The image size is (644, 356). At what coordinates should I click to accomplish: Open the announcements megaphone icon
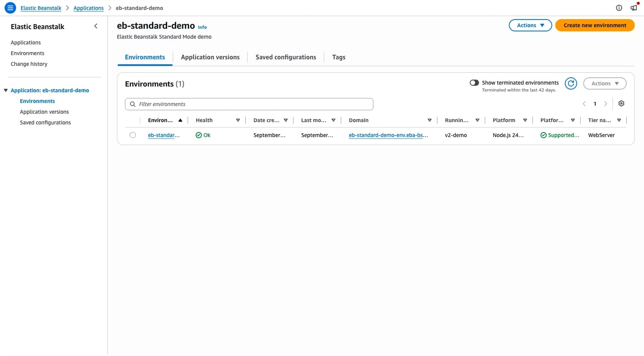click(634, 8)
